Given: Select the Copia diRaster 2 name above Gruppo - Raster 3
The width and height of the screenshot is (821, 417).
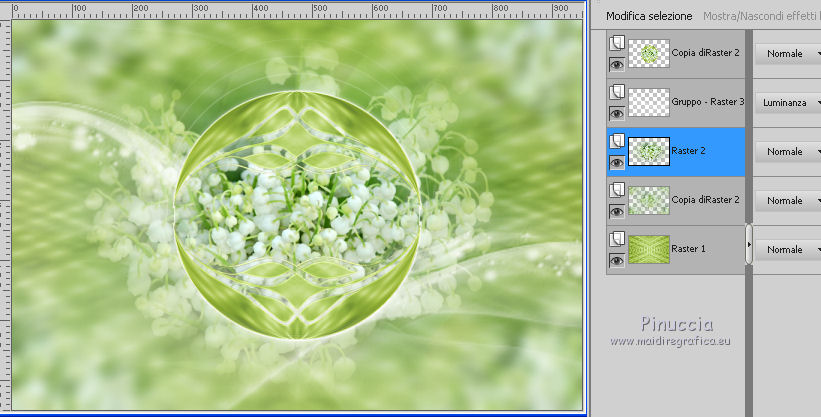Looking at the screenshot, I should coord(705,53).
